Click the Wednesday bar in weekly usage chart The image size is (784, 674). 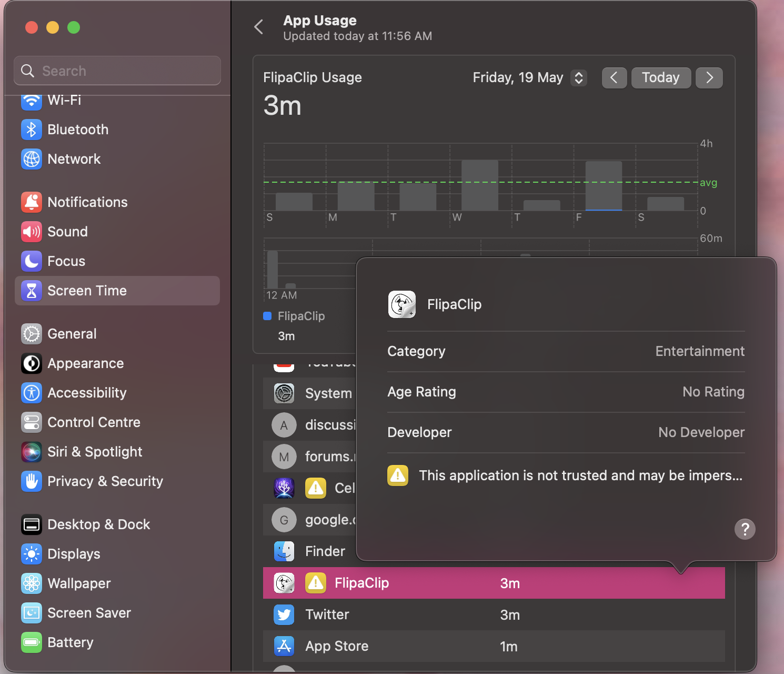click(480, 185)
